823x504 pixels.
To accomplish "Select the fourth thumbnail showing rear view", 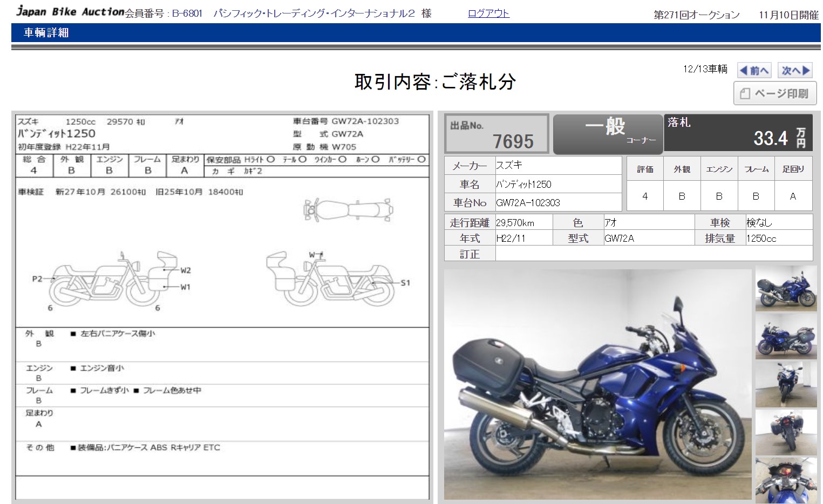I will [x=786, y=432].
